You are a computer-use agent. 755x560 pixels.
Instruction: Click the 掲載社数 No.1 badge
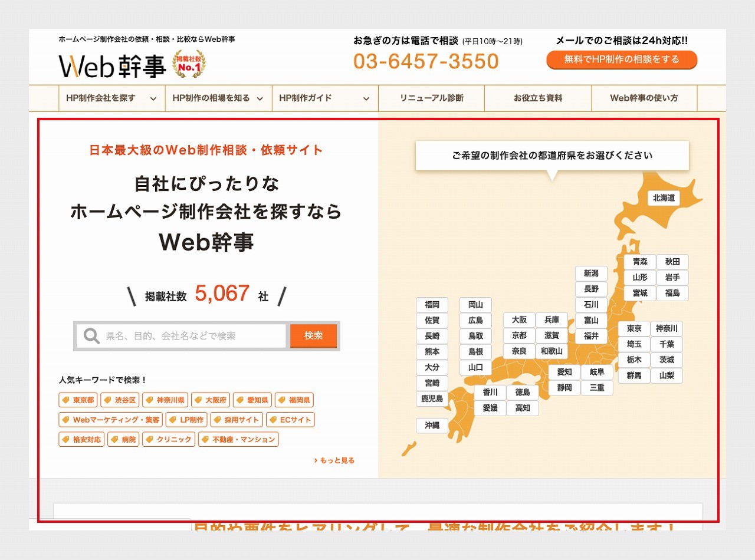pyautogui.click(x=189, y=64)
